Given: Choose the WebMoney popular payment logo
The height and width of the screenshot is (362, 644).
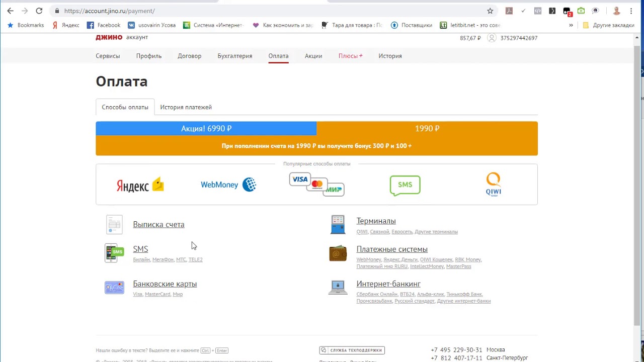Looking at the screenshot, I should point(228,185).
